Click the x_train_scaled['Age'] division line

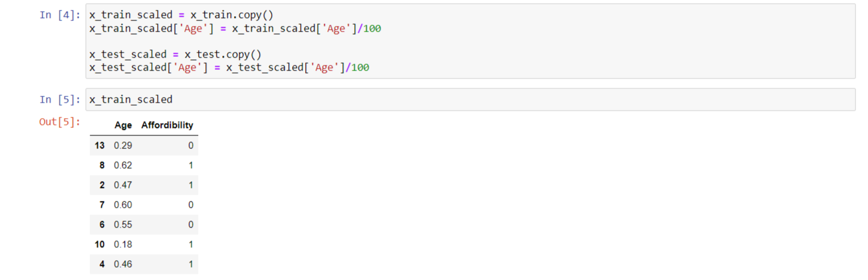(235, 28)
